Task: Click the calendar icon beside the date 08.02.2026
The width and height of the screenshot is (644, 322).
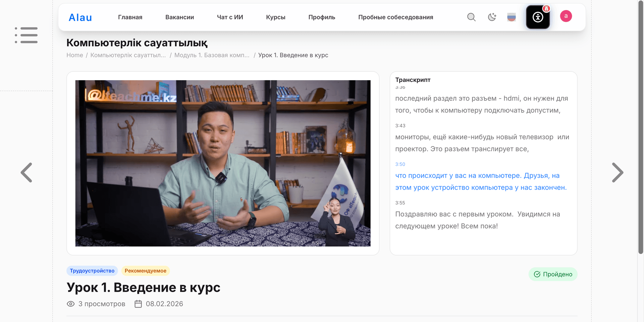Action: (x=138, y=304)
